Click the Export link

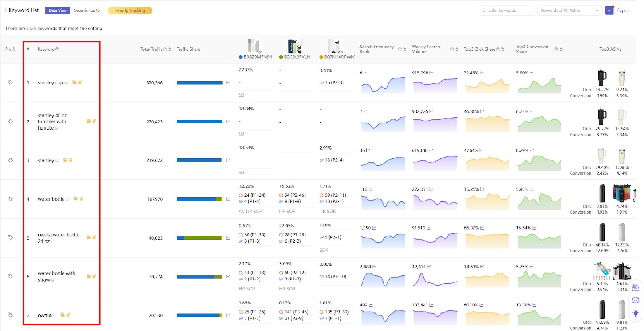[624, 10]
